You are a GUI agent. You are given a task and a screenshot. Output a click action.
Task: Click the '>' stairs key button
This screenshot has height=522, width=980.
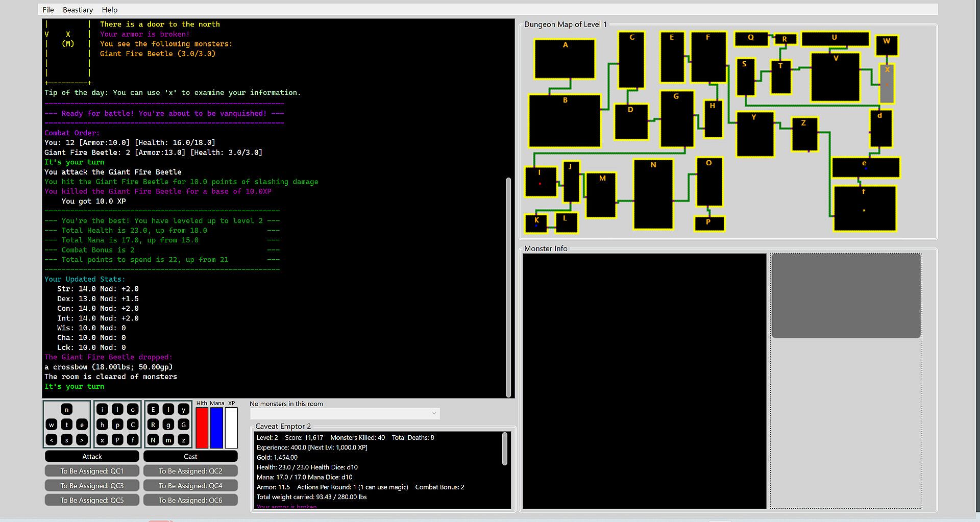click(82, 440)
